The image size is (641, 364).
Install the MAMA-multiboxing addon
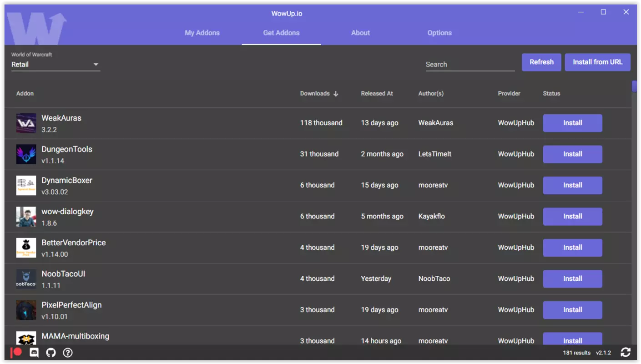[572, 339]
